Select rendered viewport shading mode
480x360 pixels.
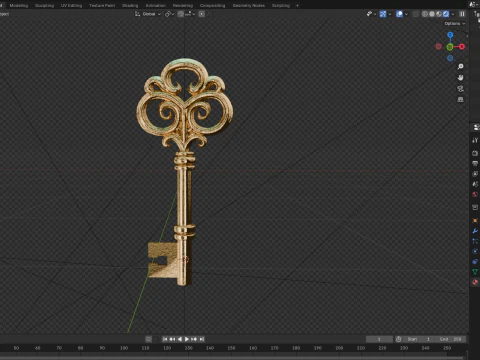tap(446, 14)
